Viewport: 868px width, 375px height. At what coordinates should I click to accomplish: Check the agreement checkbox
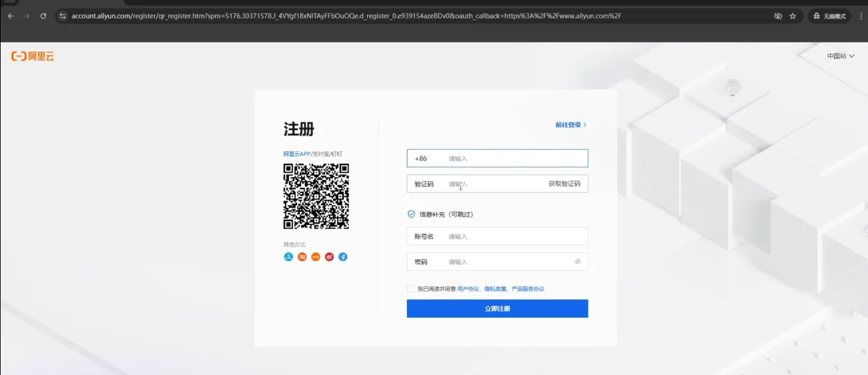point(411,289)
